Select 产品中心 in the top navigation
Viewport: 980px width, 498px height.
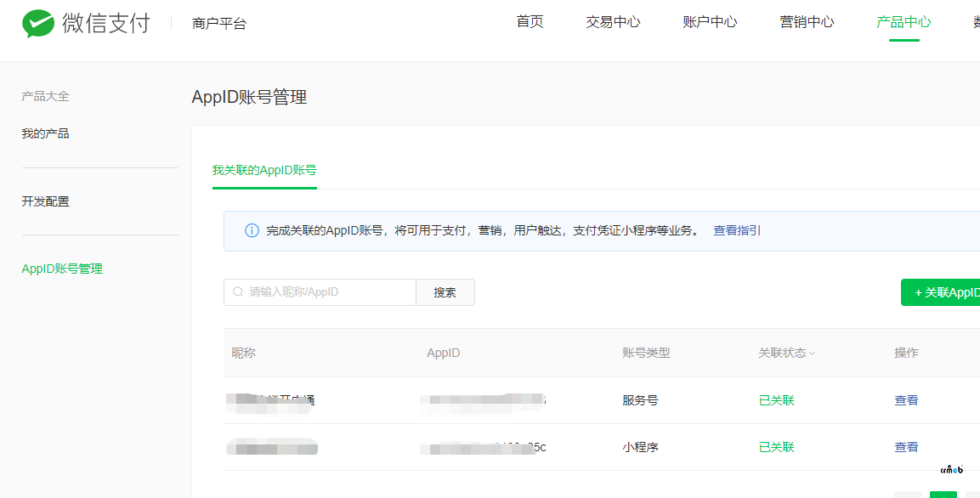(904, 22)
